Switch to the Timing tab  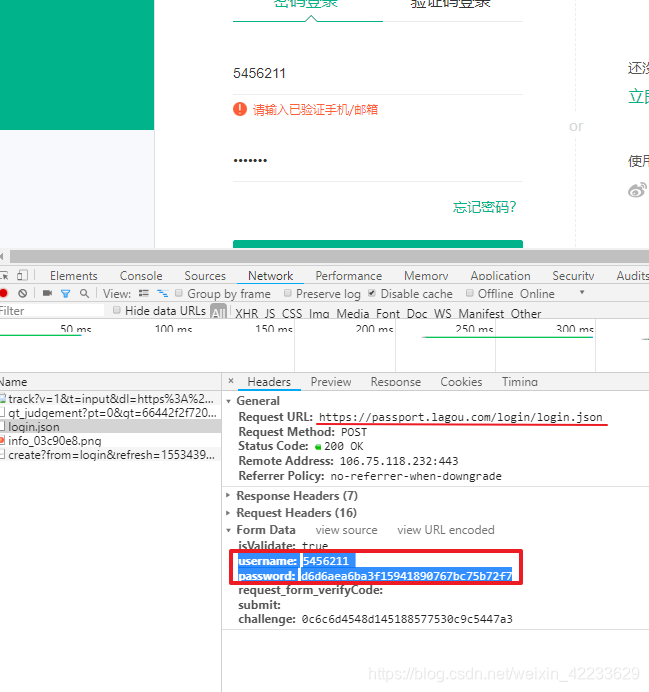(520, 382)
